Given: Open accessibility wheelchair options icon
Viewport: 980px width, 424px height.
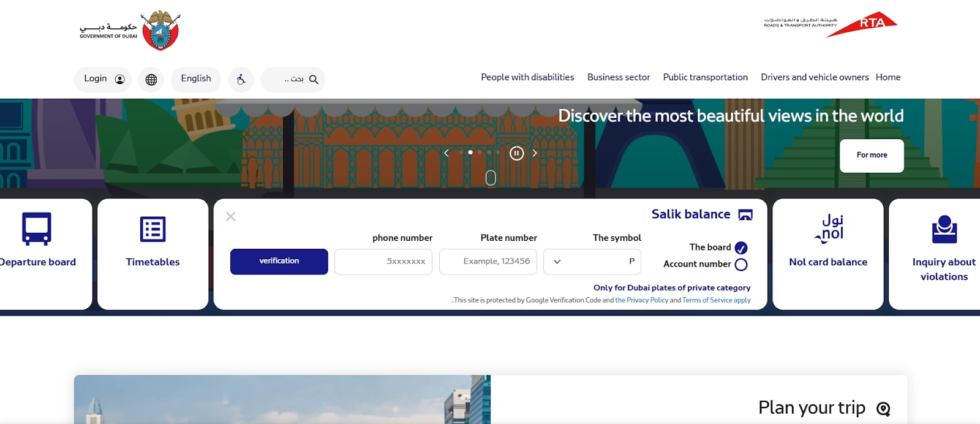Looking at the screenshot, I should (241, 80).
